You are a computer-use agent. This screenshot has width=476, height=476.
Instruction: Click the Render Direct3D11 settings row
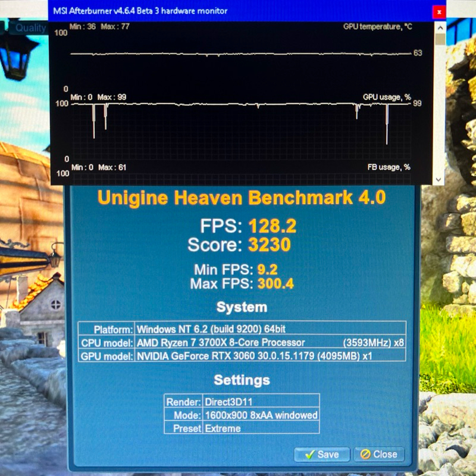(x=242, y=402)
